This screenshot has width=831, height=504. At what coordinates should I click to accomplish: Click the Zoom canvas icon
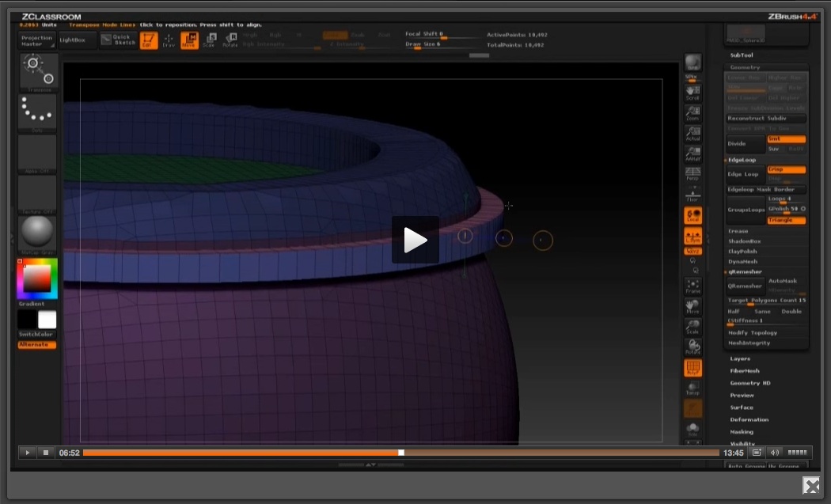[692, 112]
